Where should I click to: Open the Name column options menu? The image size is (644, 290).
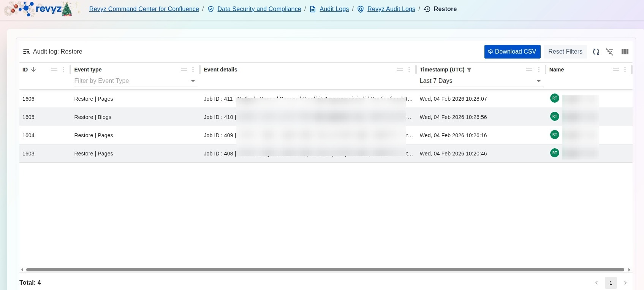625,70
